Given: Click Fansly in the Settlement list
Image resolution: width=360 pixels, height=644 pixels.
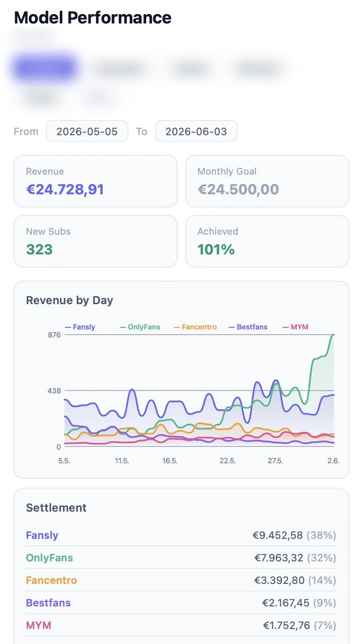Looking at the screenshot, I should [42, 535].
